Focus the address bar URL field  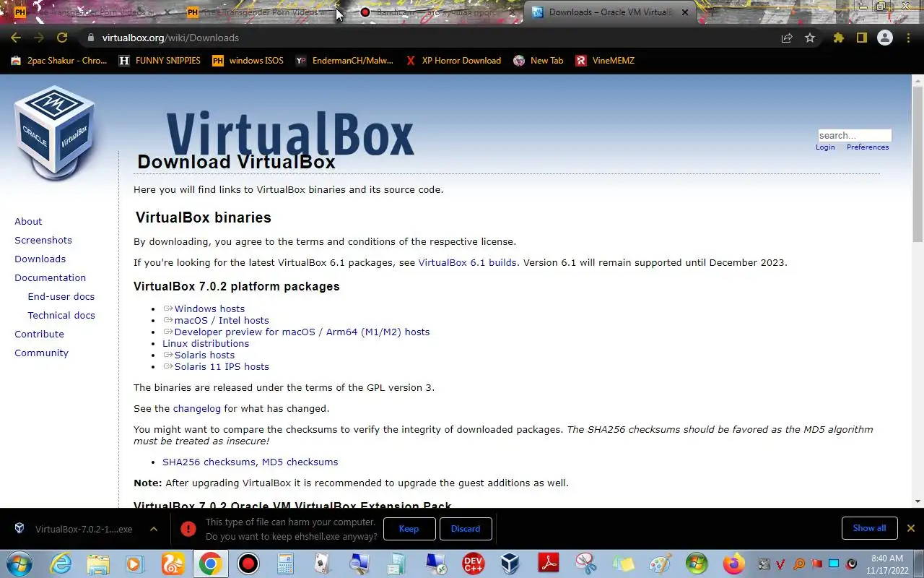[x=433, y=38]
